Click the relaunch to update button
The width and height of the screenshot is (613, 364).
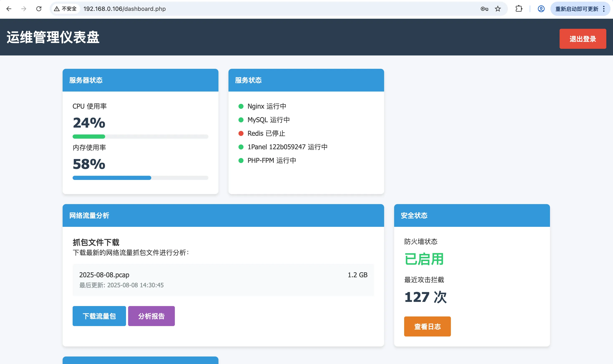coord(576,9)
